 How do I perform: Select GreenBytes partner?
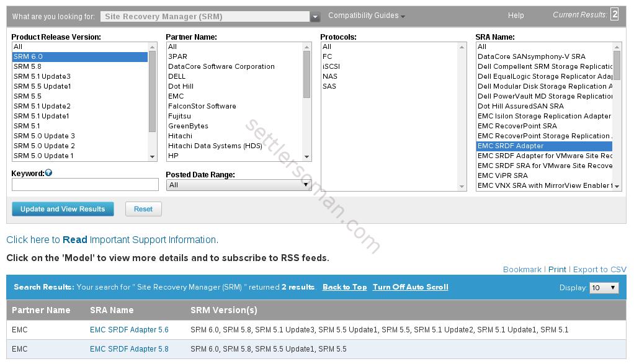tap(234, 126)
